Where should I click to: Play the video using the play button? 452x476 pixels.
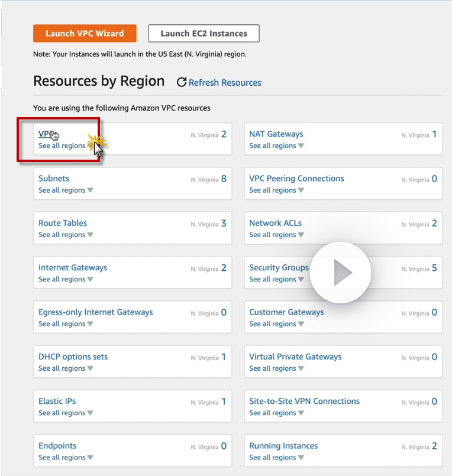(x=341, y=273)
